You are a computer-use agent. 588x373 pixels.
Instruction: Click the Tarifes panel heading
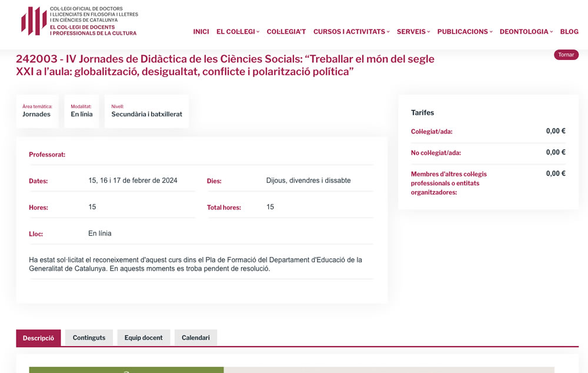422,112
